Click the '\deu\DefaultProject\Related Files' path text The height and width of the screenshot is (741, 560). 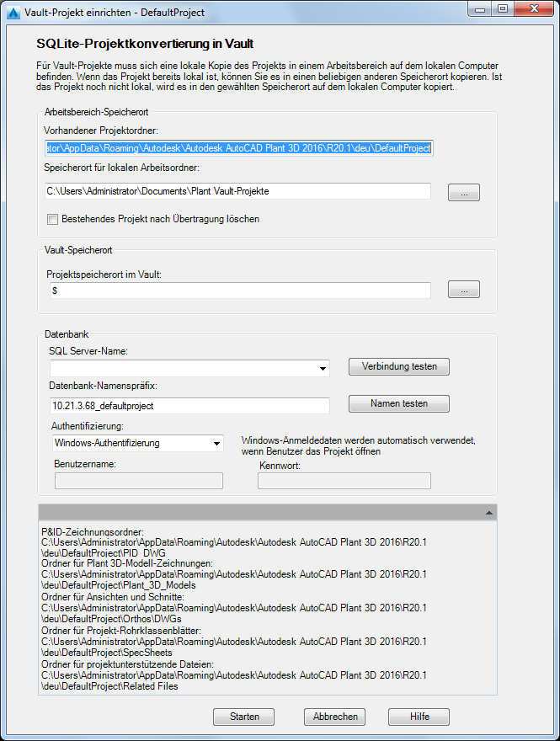point(109,686)
